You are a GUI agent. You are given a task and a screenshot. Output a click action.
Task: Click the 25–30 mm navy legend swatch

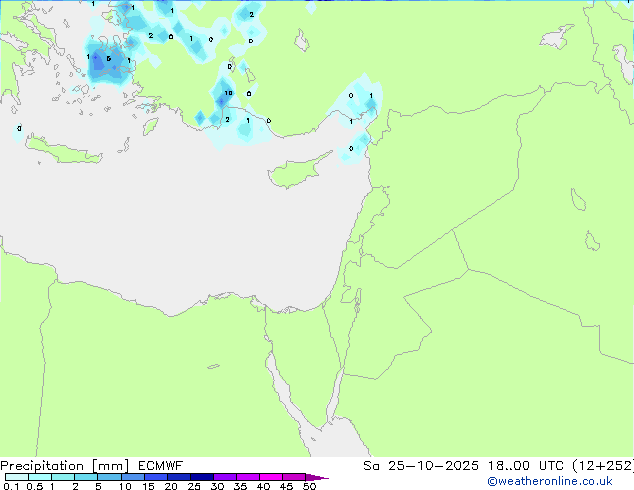coord(201,477)
